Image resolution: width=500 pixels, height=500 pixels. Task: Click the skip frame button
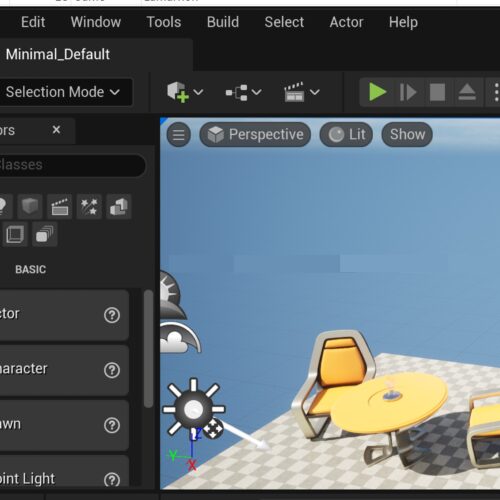click(x=407, y=92)
